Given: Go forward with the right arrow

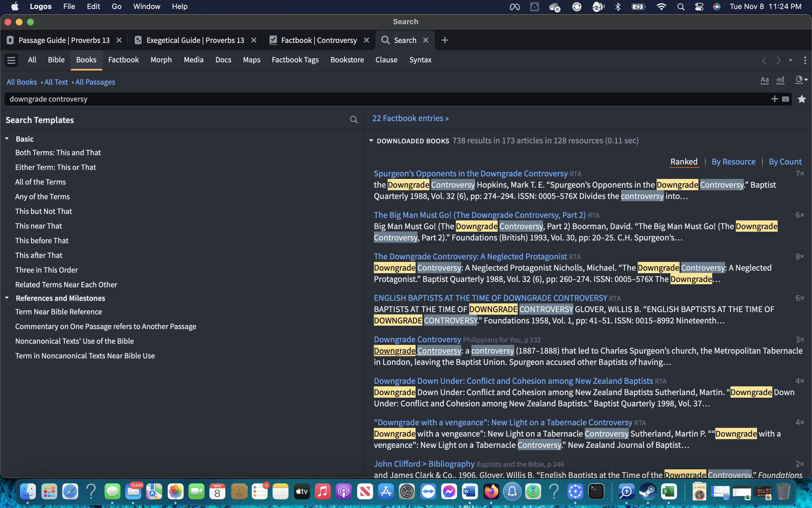Looking at the screenshot, I should click(778, 60).
